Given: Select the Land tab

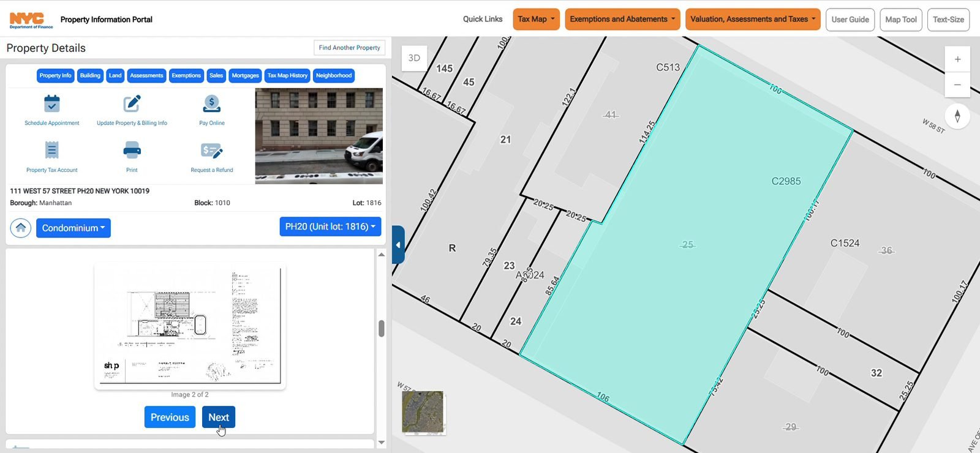Looking at the screenshot, I should click(115, 75).
